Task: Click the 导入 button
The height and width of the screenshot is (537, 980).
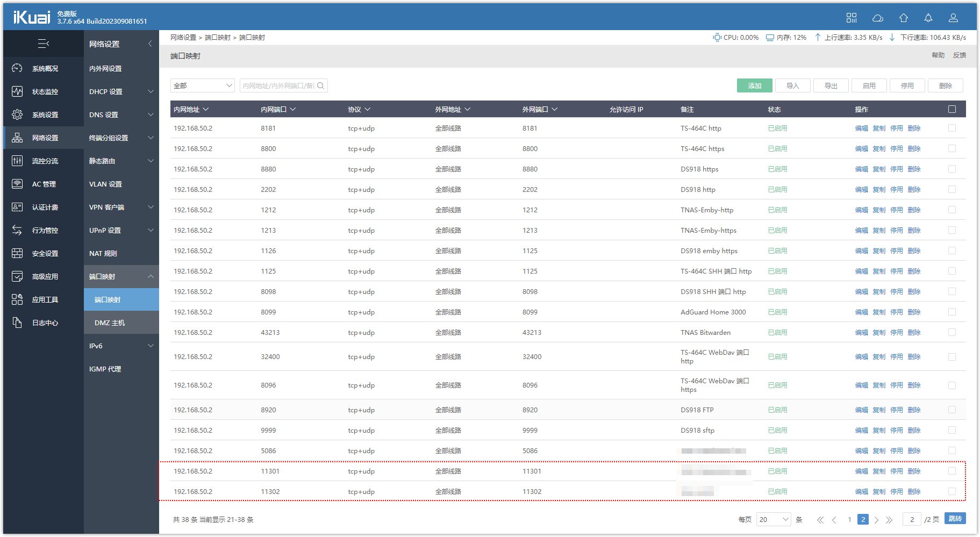Action: (793, 85)
